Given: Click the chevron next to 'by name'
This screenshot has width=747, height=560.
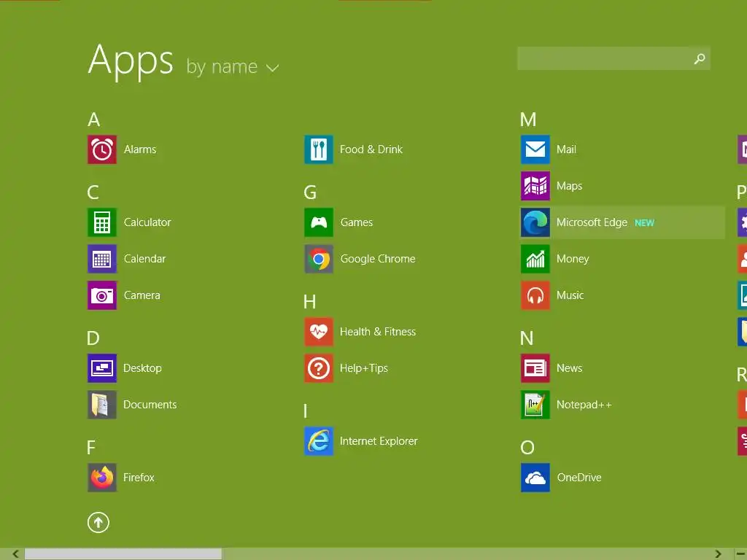Looking at the screenshot, I should point(273,69).
